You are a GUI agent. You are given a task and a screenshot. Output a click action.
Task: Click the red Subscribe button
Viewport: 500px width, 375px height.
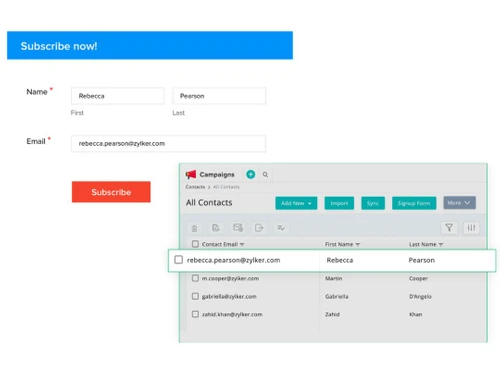[x=111, y=192]
